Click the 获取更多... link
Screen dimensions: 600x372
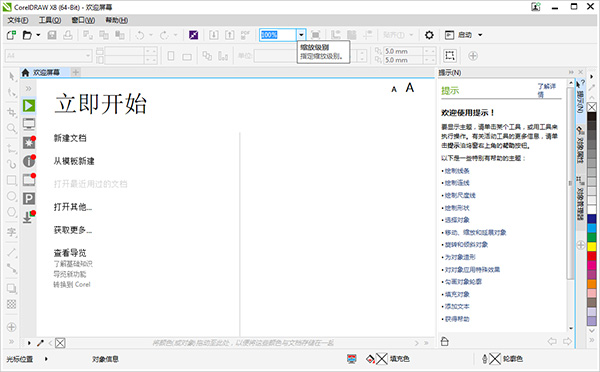tap(73, 230)
